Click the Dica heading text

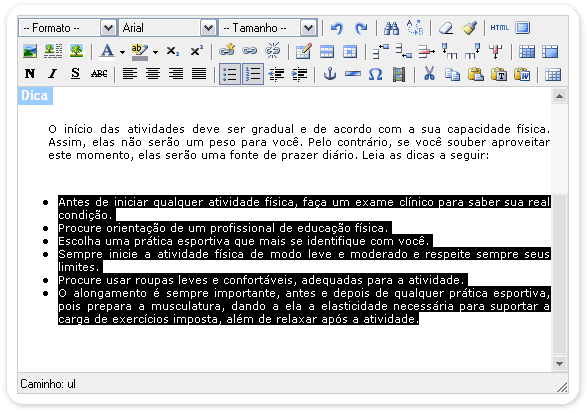click(35, 96)
